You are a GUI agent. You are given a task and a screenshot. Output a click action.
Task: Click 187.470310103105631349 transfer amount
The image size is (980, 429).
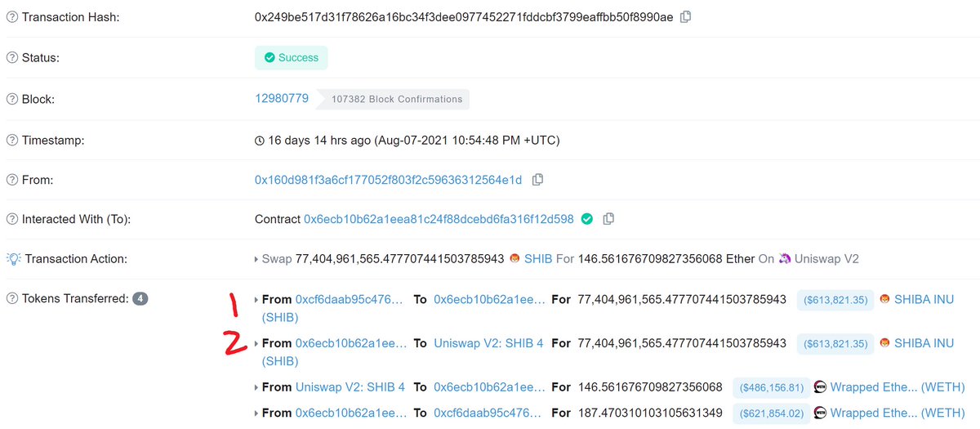coord(650,413)
